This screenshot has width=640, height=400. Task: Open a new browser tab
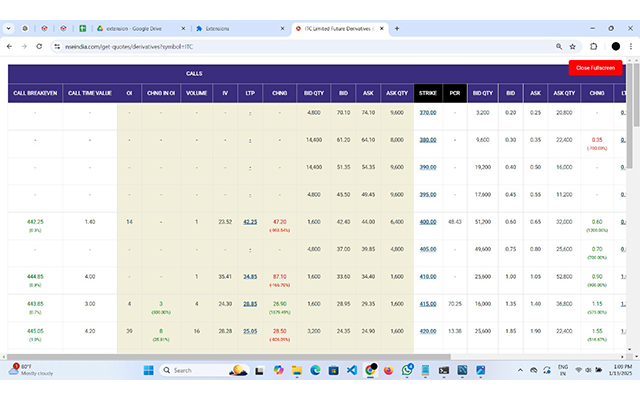397,29
